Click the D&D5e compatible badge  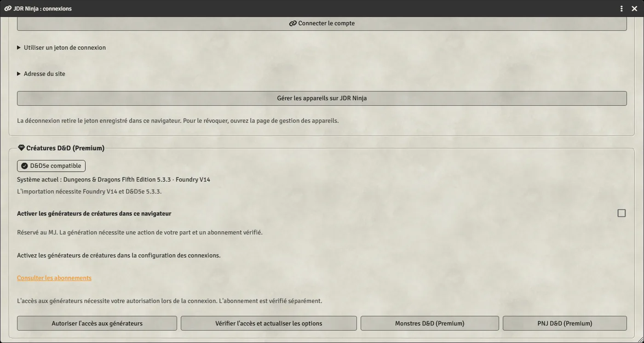pos(51,166)
